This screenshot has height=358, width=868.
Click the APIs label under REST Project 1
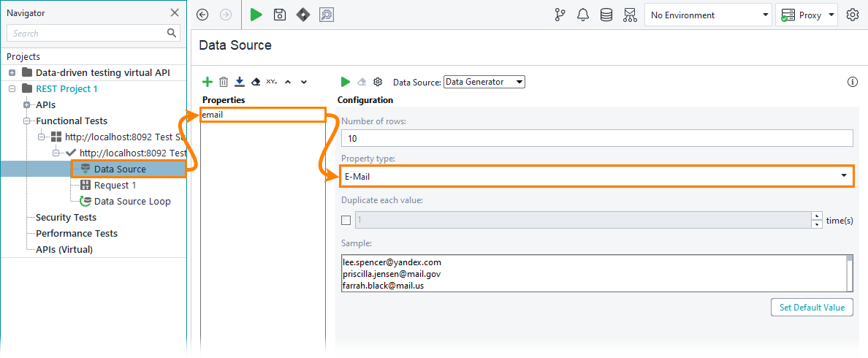pos(46,104)
